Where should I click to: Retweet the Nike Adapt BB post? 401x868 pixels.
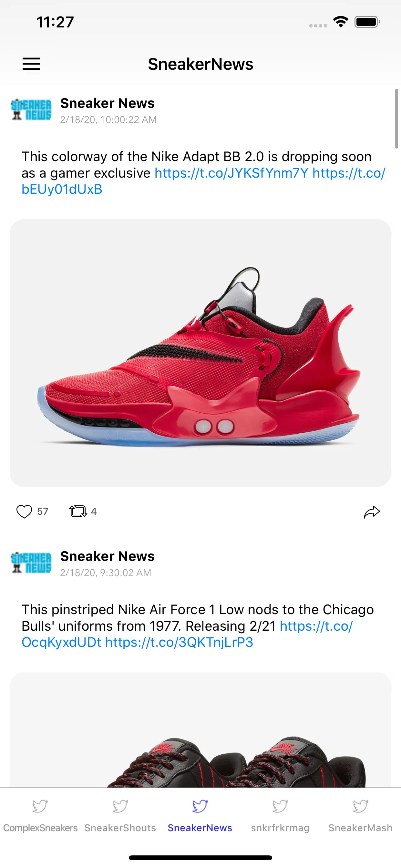click(78, 511)
